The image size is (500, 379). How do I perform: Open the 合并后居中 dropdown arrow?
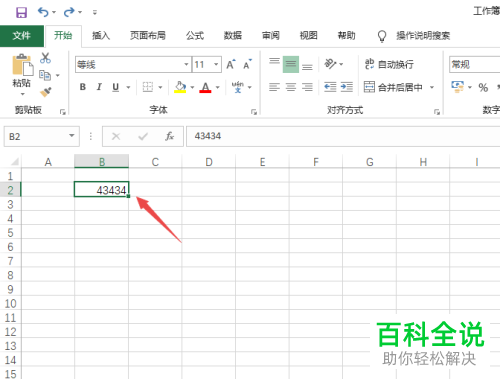coord(432,88)
